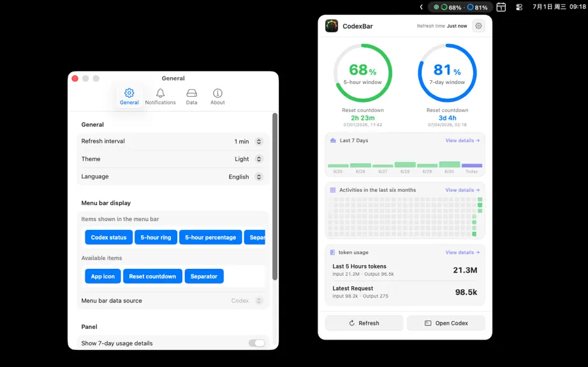The width and height of the screenshot is (588, 367).
Task: Click the Refresh button in CodexBar
Action: coord(364,323)
